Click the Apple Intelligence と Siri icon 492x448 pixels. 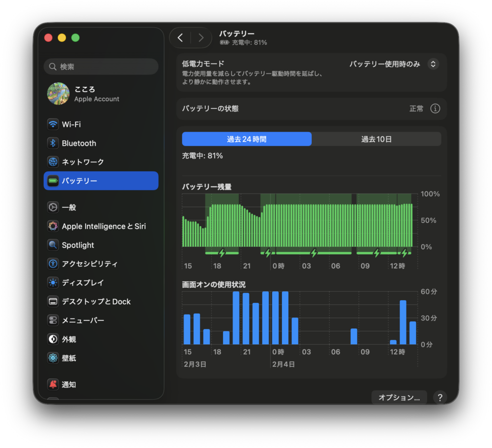(53, 226)
